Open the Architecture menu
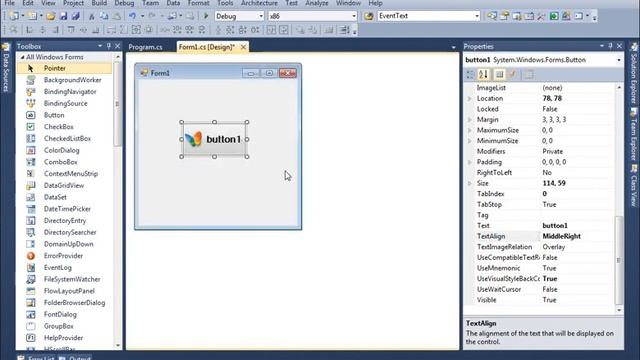The image size is (640, 360). (x=259, y=3)
